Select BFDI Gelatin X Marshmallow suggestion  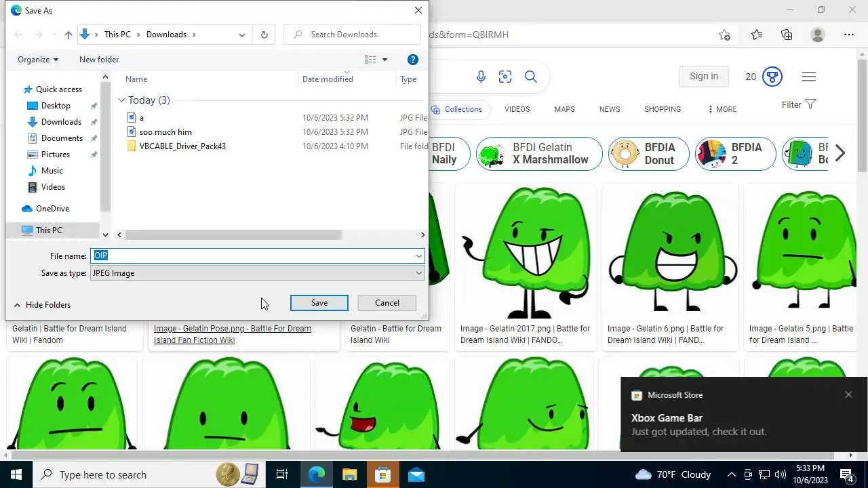tap(539, 154)
